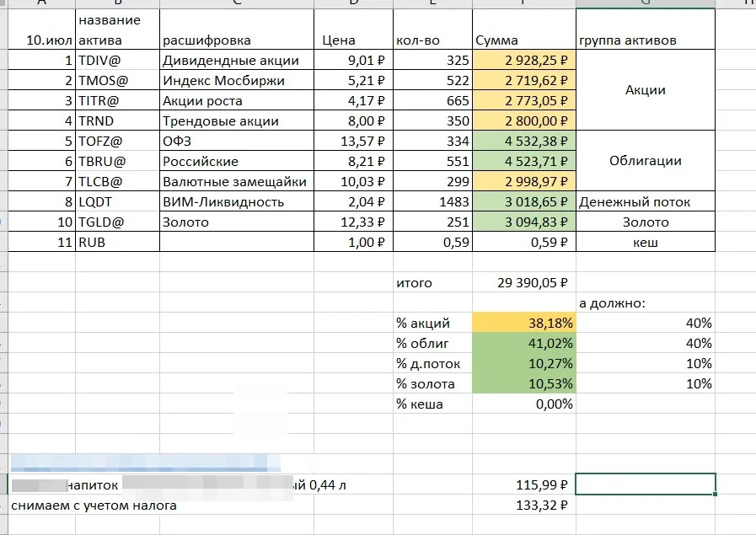Viewport: 756px width, 535px height.
Task: Select the cell reading Акции роста
Action: click(237, 100)
